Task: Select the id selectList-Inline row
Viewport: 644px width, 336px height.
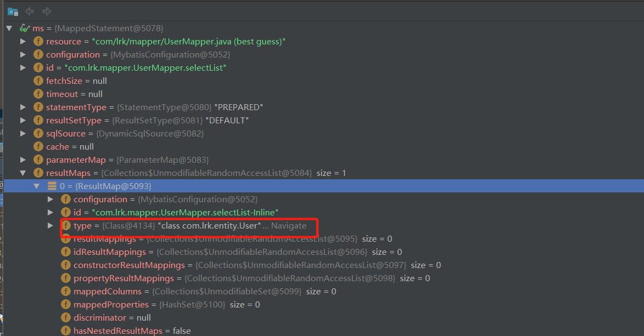Action: (x=176, y=213)
